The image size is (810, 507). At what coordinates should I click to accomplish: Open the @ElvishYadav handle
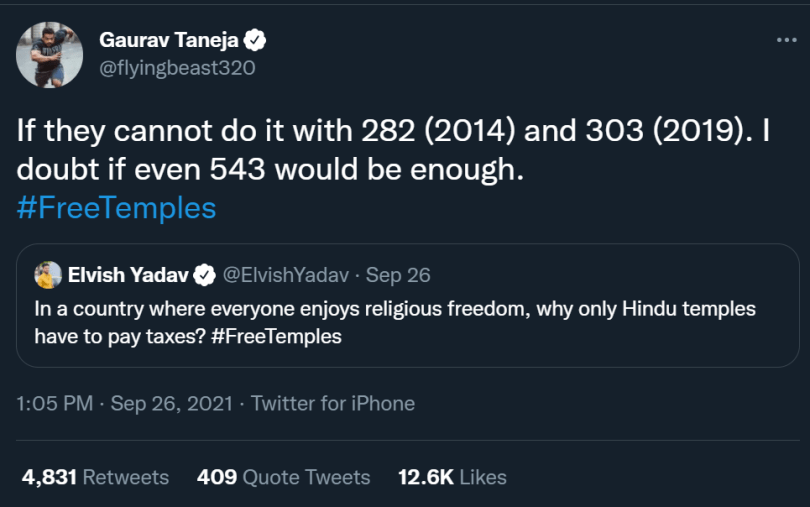(286, 275)
